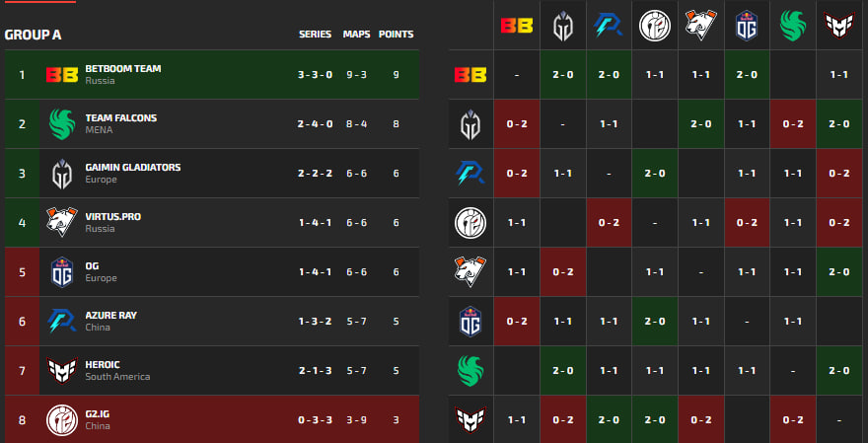Screen dimensions: 868x443
Task: Click the POINTS column header
Action: click(x=397, y=35)
